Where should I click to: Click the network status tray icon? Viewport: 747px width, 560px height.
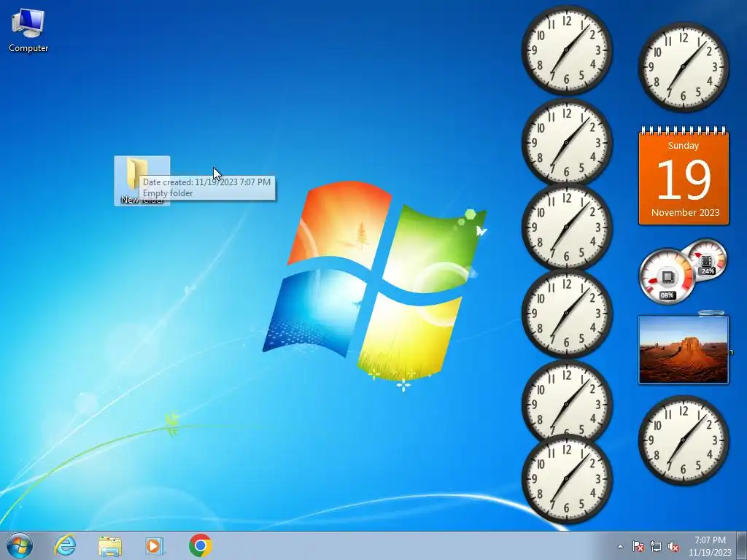[x=656, y=546]
